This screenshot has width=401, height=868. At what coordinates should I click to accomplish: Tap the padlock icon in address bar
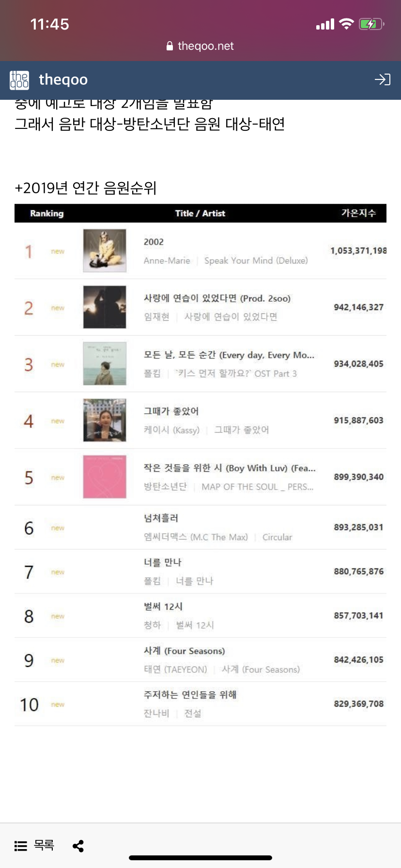(x=170, y=46)
